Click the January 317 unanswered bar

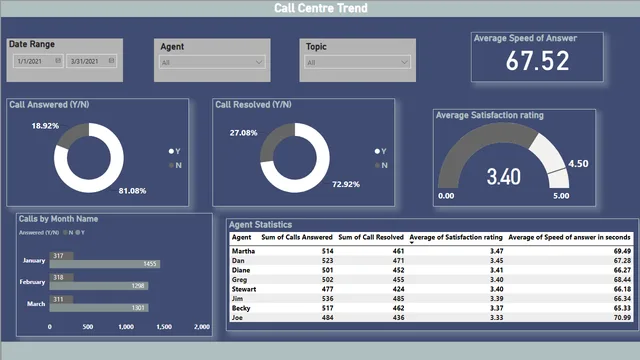pos(62,256)
